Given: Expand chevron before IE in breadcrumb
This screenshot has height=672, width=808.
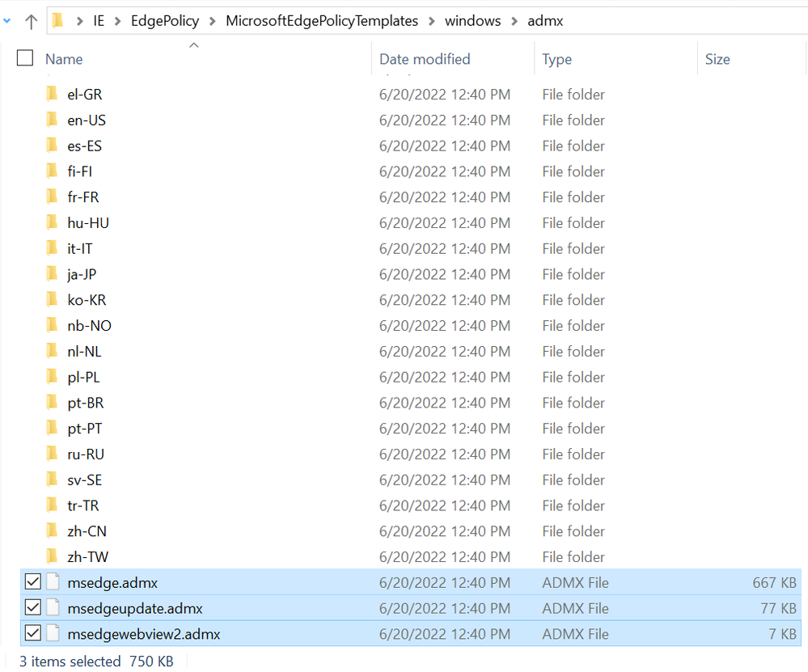Looking at the screenshot, I should coord(80,21).
